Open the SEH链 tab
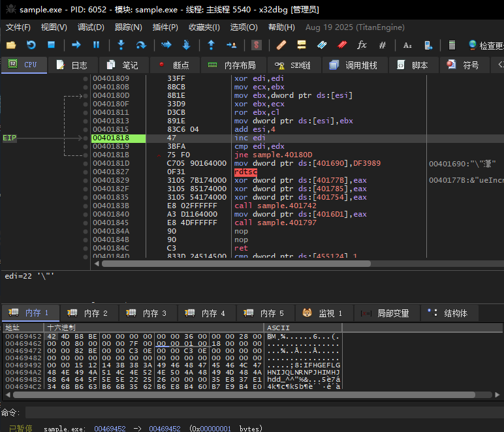The image size is (504, 432). click(x=294, y=65)
